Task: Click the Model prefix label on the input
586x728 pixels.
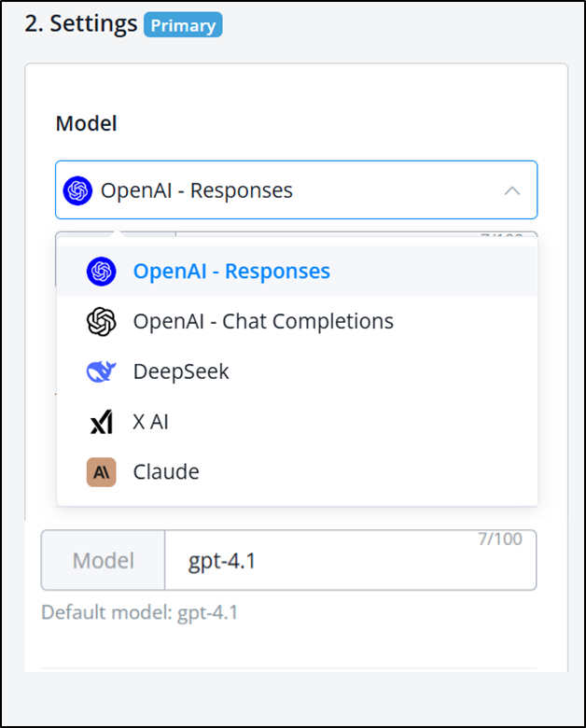Action: click(x=104, y=561)
